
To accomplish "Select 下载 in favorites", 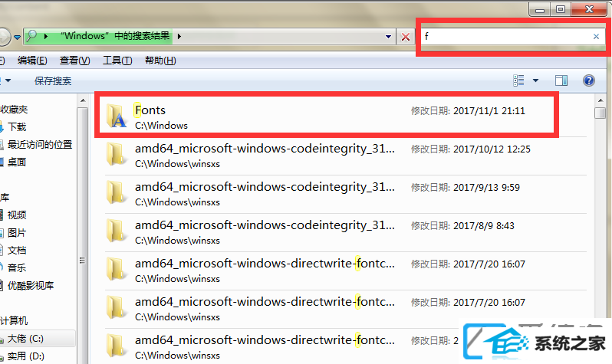I will 17,126.
